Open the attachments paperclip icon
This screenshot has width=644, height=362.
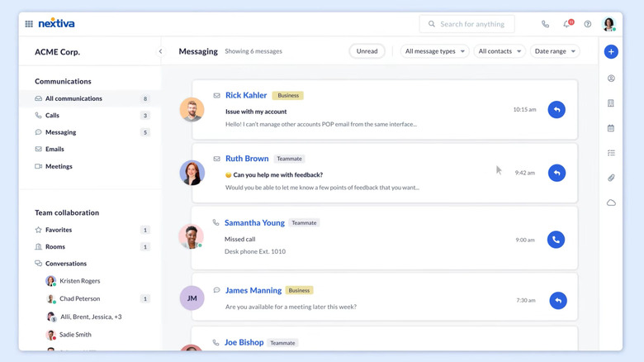click(611, 178)
